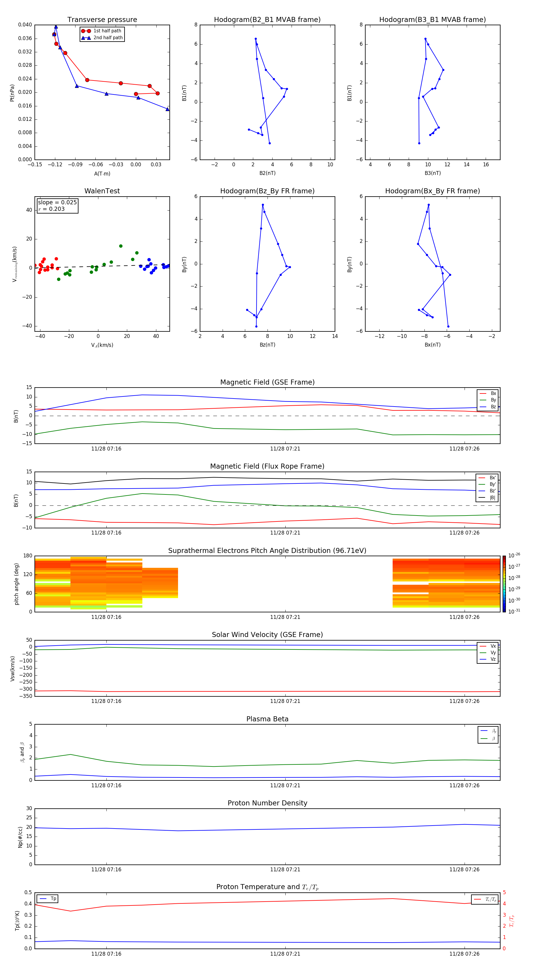Click 'Bx' in GSE magnetic field legend

pos(488,393)
